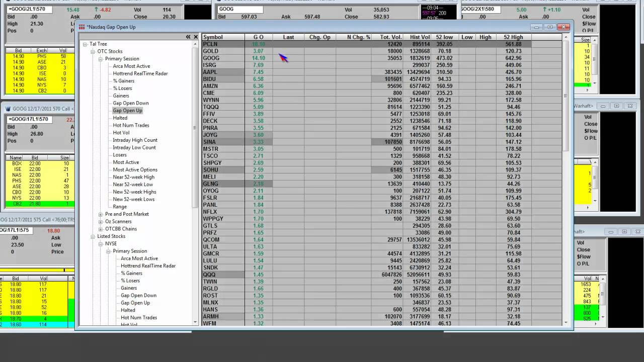Select Halted under NYSE Primary Session
This screenshot has height=362, width=644.
tap(128, 310)
